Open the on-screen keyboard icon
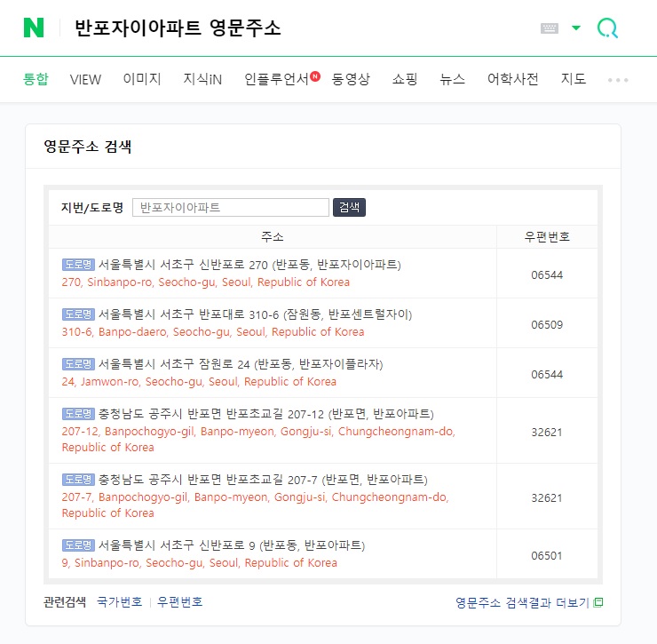This screenshot has height=644, width=657. coord(550,28)
